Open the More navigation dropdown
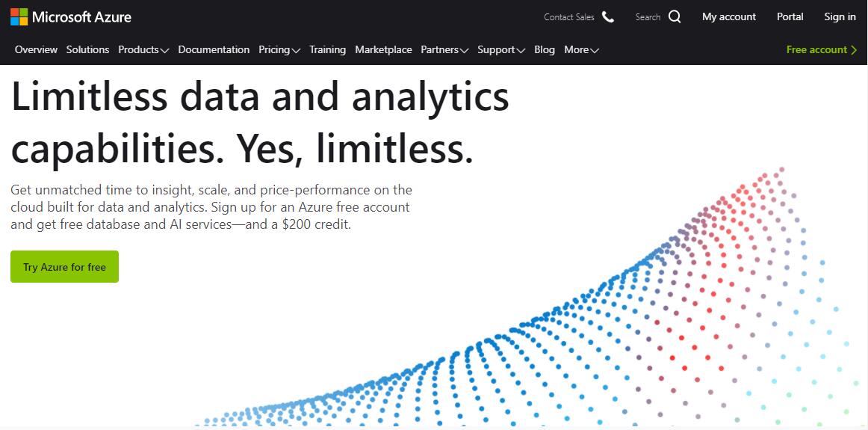868x430 pixels. pyautogui.click(x=581, y=50)
